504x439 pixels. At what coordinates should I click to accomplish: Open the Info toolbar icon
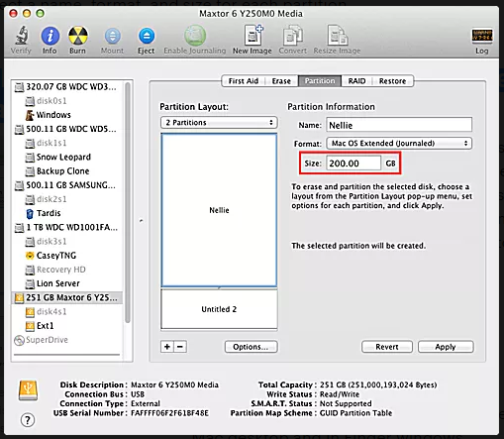50,36
